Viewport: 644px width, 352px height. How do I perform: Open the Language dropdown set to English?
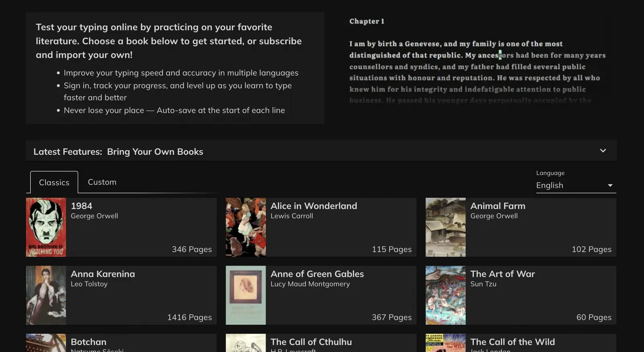[x=576, y=185]
